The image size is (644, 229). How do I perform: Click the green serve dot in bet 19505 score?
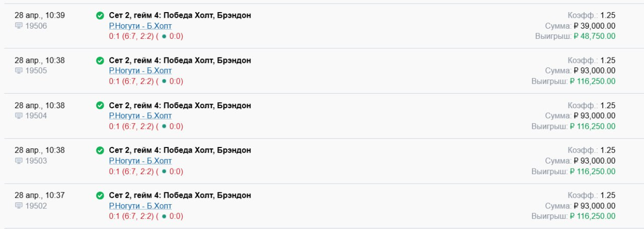[164, 82]
